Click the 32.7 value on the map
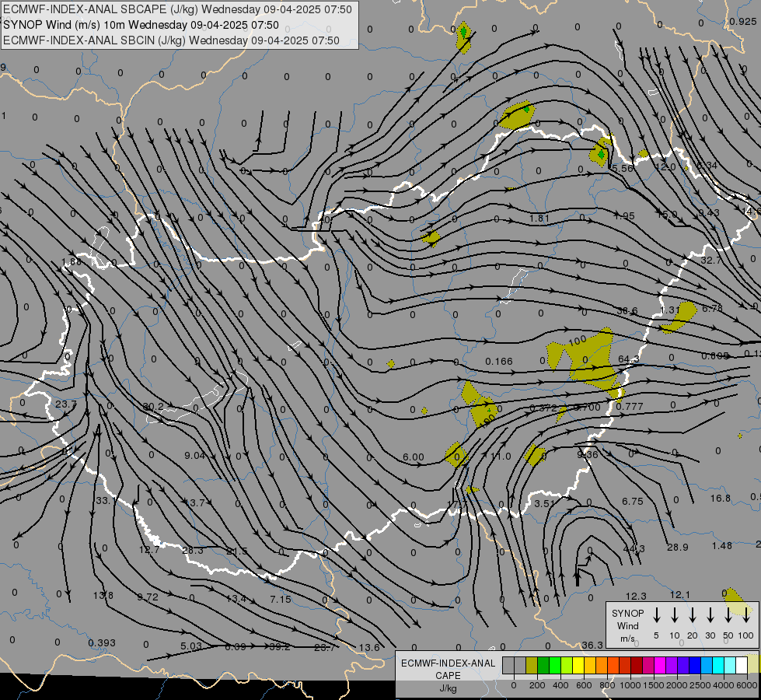Image resolution: width=761 pixels, height=700 pixels. click(711, 260)
